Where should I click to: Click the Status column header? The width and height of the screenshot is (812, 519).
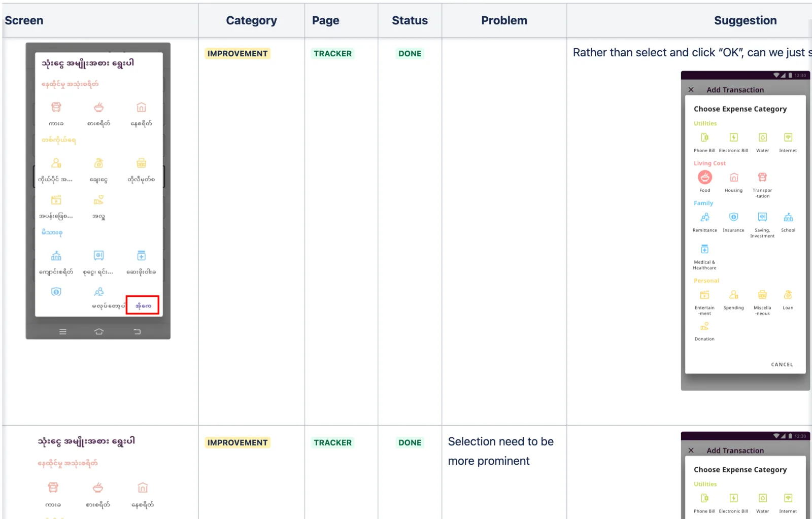(x=410, y=21)
